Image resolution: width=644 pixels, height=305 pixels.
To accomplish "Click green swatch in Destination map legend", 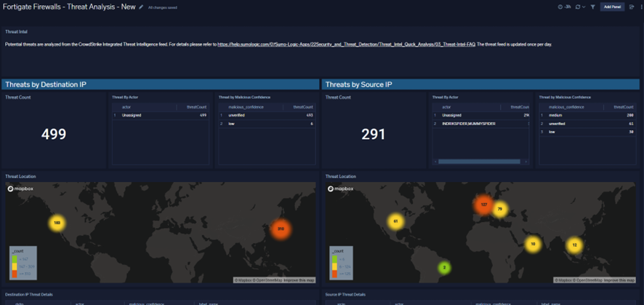I will (14, 258).
